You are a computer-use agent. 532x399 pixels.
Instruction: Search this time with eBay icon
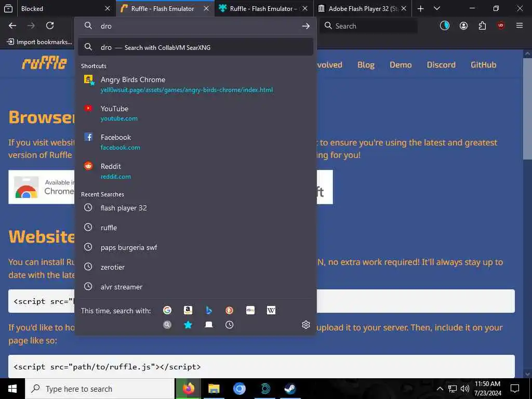click(250, 310)
